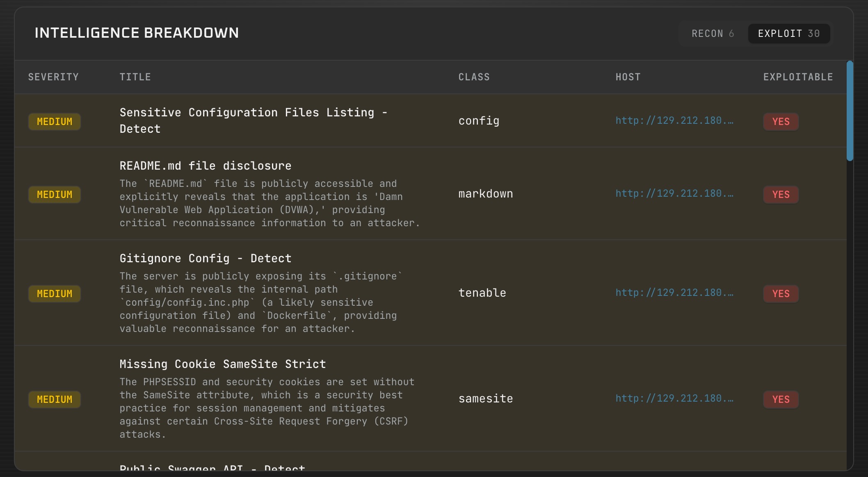Viewport: 868px width, 477px height.
Task: Click the HOST column header
Action: (628, 77)
